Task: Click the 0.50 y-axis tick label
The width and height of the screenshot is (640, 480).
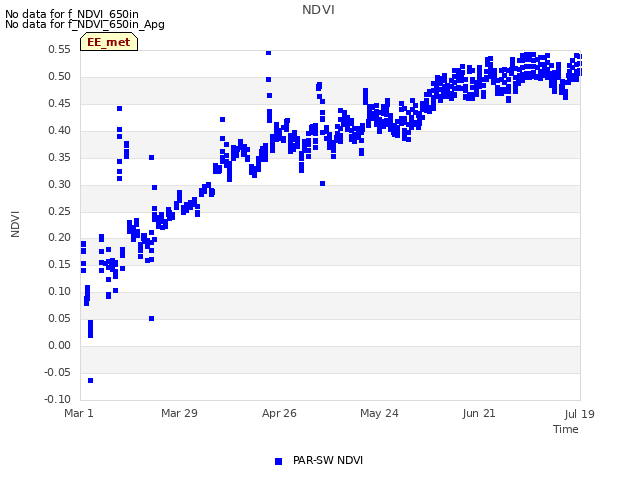Action: [59, 76]
